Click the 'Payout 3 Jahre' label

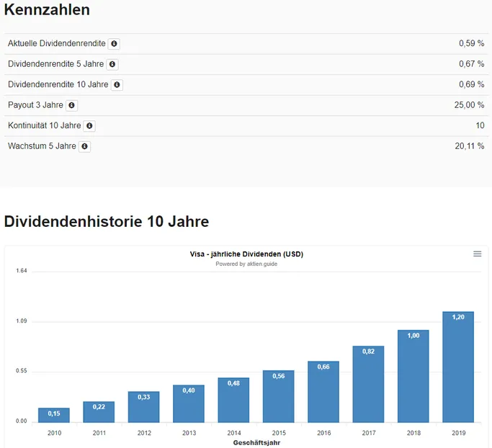pyautogui.click(x=35, y=105)
